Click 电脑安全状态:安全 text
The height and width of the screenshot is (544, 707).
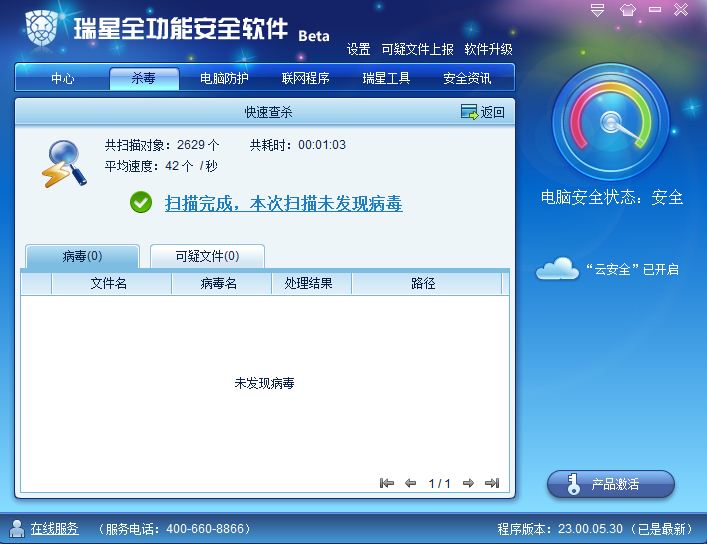click(612, 198)
